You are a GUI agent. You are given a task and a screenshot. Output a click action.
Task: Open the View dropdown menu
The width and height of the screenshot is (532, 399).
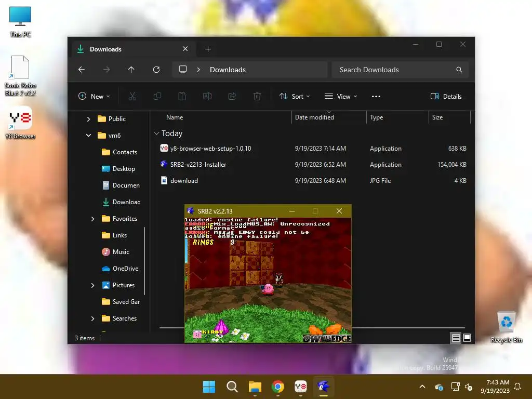coord(341,96)
